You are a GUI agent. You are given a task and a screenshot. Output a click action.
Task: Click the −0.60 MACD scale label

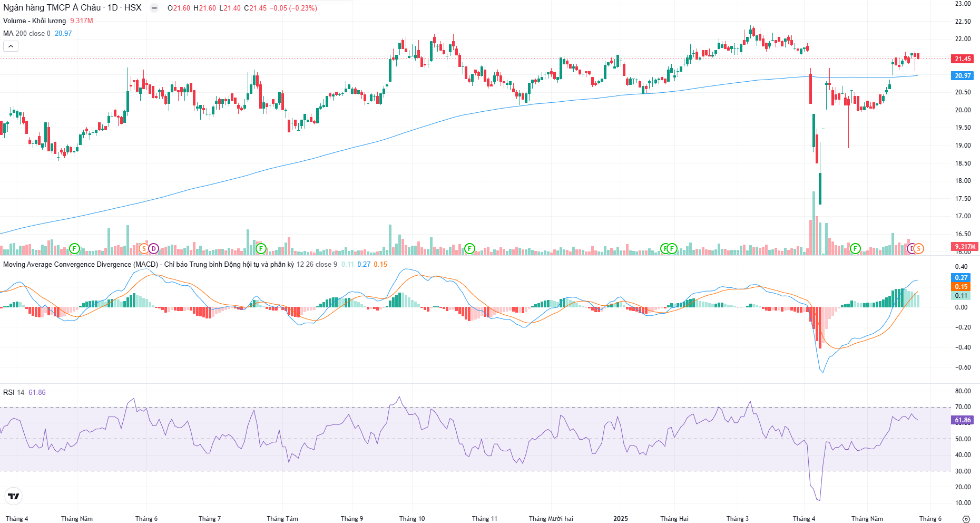click(963, 367)
